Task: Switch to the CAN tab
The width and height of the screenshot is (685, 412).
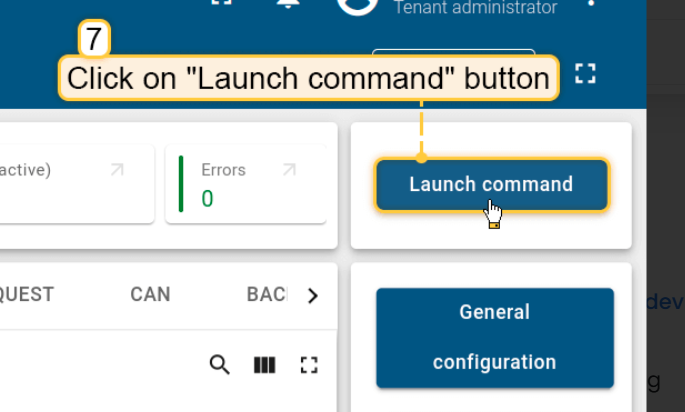Action: click(x=150, y=294)
